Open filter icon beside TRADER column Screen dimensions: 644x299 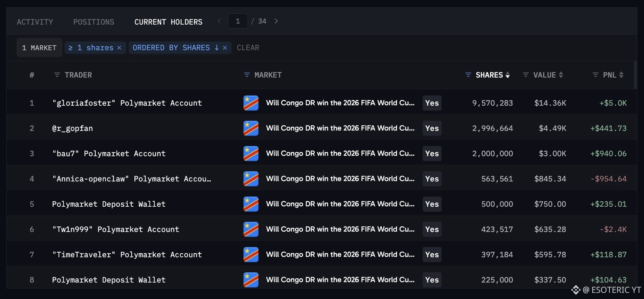57,75
